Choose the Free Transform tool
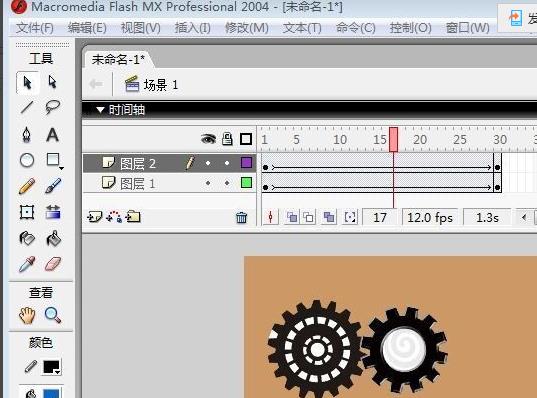Viewport: 537px width, 398px height. click(x=27, y=212)
